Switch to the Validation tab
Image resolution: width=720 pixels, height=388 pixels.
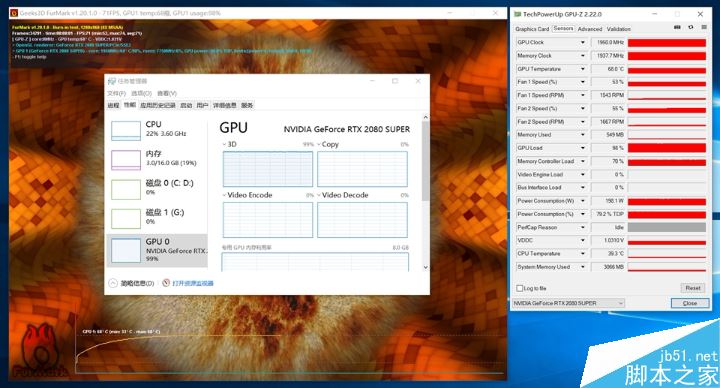(619, 29)
